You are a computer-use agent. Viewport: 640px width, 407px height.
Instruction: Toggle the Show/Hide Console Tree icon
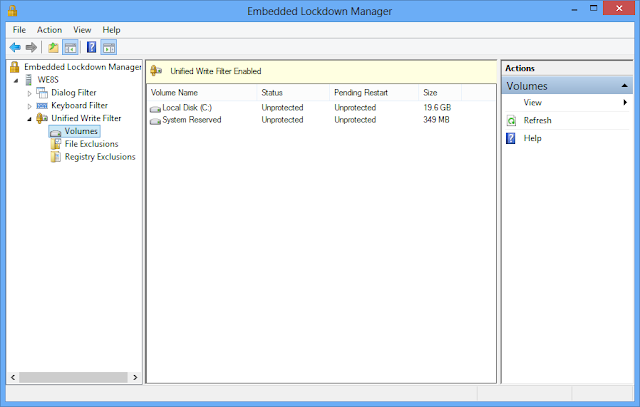pos(70,47)
